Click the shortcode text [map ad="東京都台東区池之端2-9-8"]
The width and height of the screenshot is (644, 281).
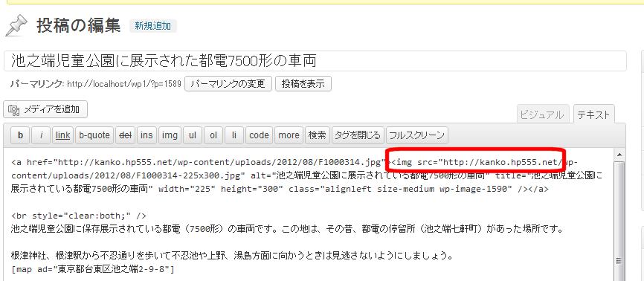click(93, 270)
